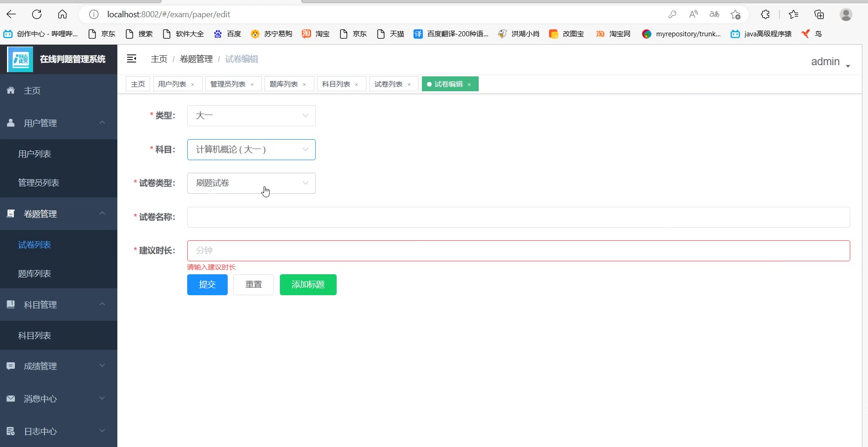This screenshot has width=868, height=447.
Task: Activate read aloud icon
Action: coord(693,14)
